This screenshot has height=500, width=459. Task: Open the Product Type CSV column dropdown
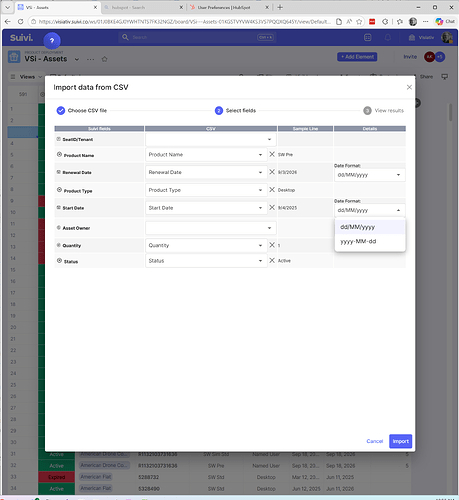pos(206,190)
